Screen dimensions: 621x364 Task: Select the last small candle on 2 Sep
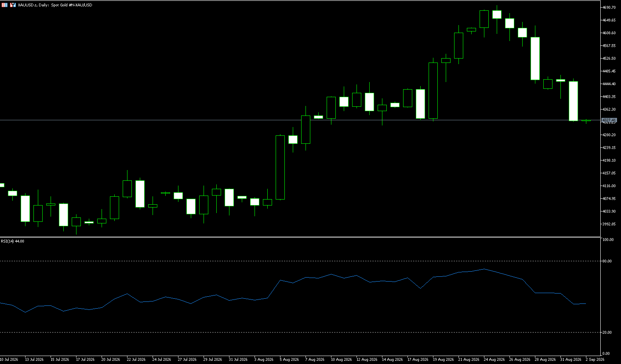point(586,121)
